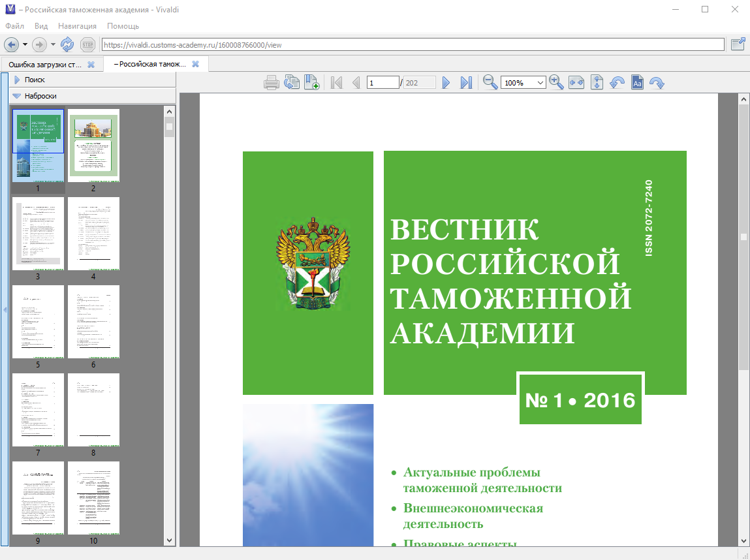
Task: Click the Внешнеэкономическая деятельность bullet text
Action: pyautogui.click(x=473, y=516)
